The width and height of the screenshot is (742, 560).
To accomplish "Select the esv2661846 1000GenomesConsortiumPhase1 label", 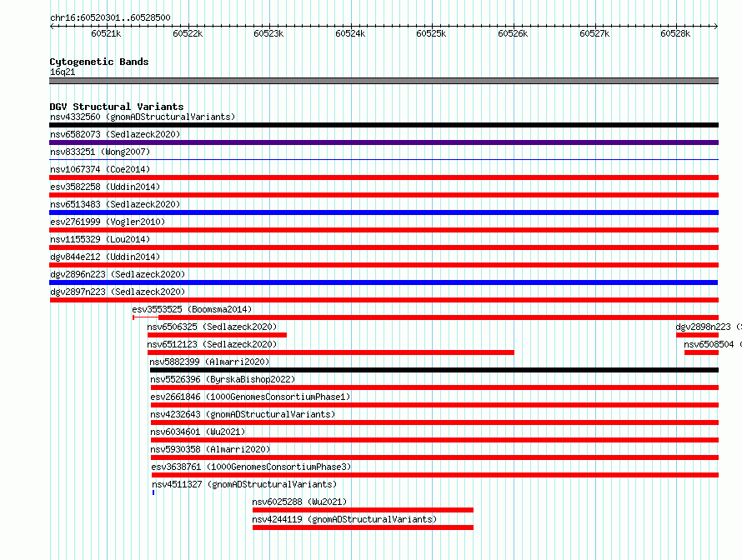I will (x=250, y=397).
